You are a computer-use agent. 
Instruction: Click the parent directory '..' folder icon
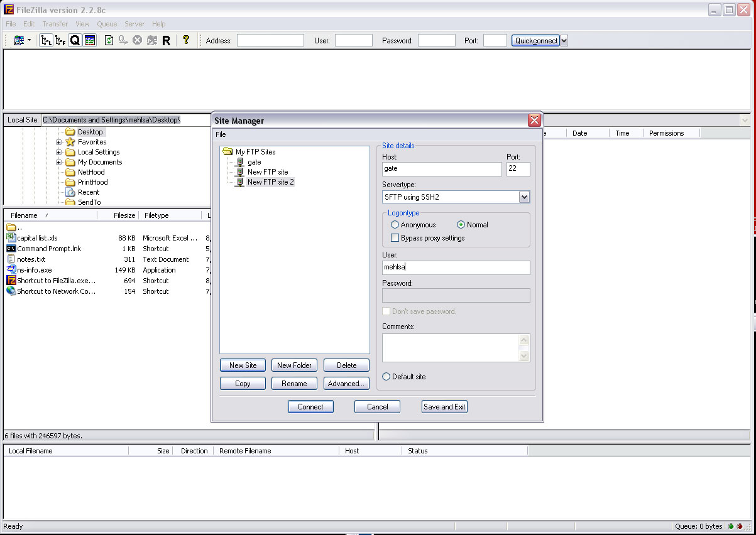point(11,227)
